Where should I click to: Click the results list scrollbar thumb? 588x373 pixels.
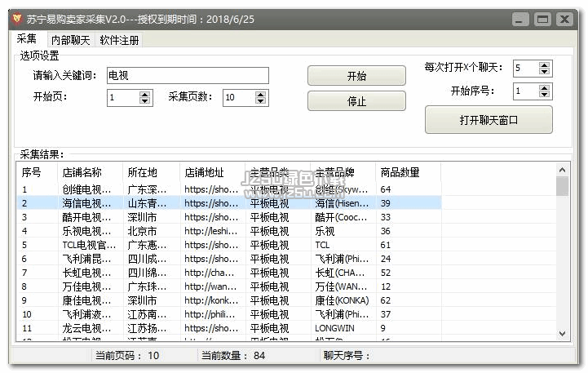tap(562, 186)
